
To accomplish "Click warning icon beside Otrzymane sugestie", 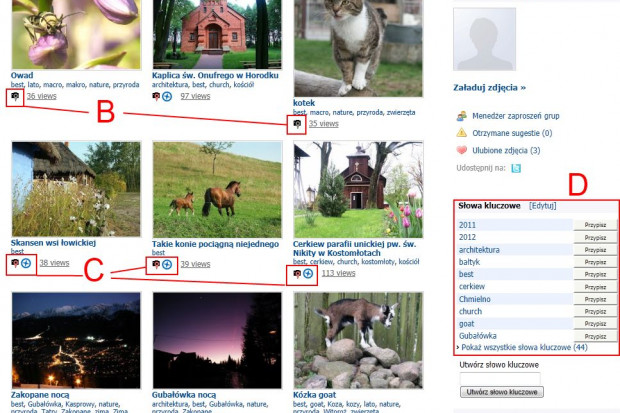I will (x=461, y=133).
